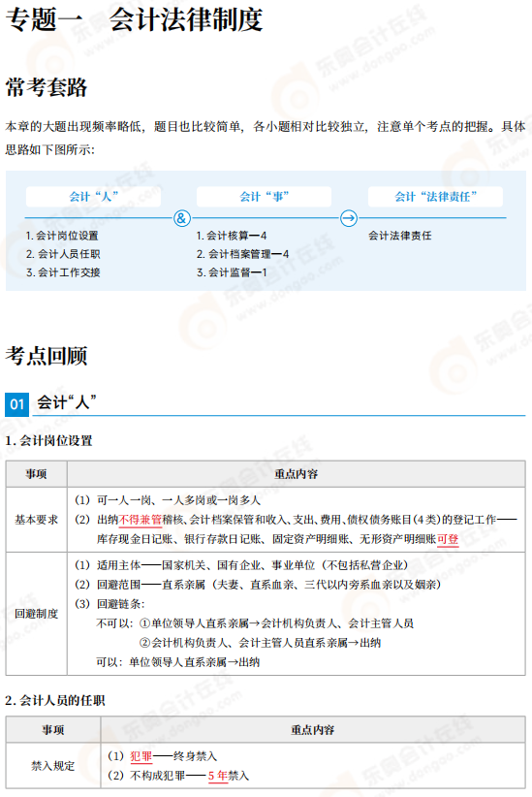The image size is (532, 797).
Task: Click diagram item 1. 会计核算—4
Action: (x=232, y=236)
